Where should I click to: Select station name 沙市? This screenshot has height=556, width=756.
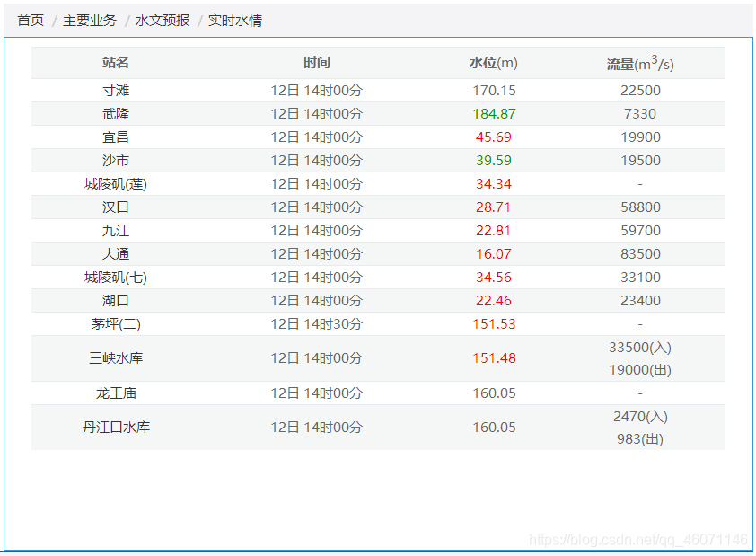click(116, 161)
